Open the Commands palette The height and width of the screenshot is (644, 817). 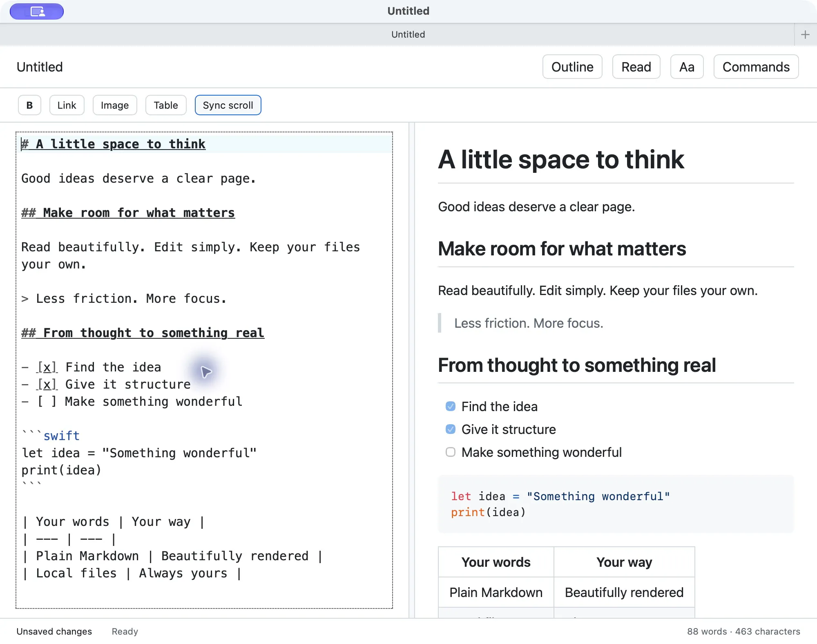point(756,67)
